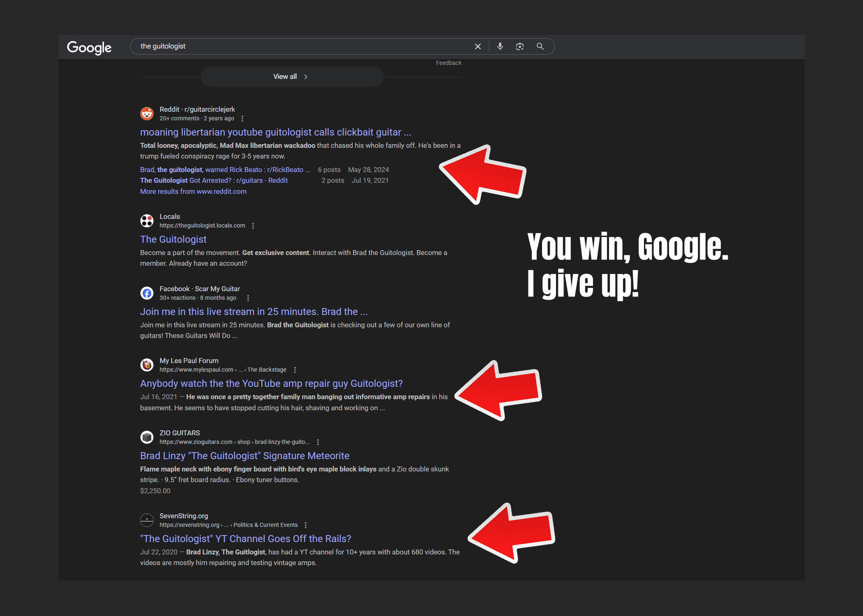Click 'Facebook · Scar My Guitar' source name

[200, 289]
